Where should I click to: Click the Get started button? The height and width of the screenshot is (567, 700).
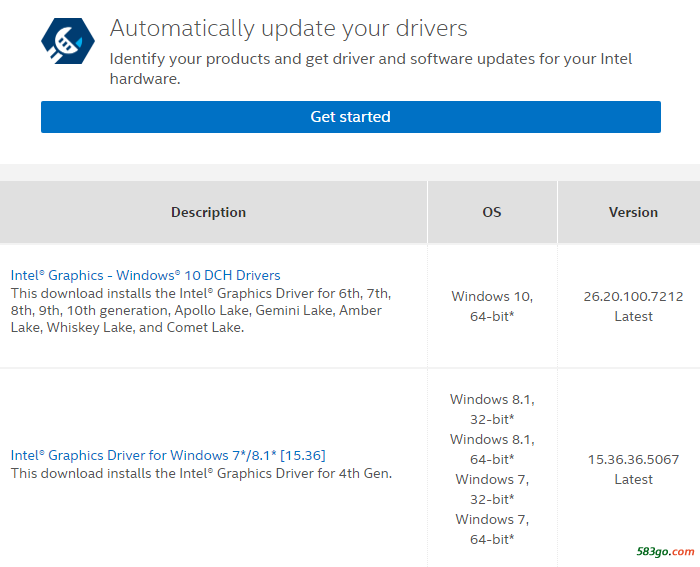[x=350, y=117]
